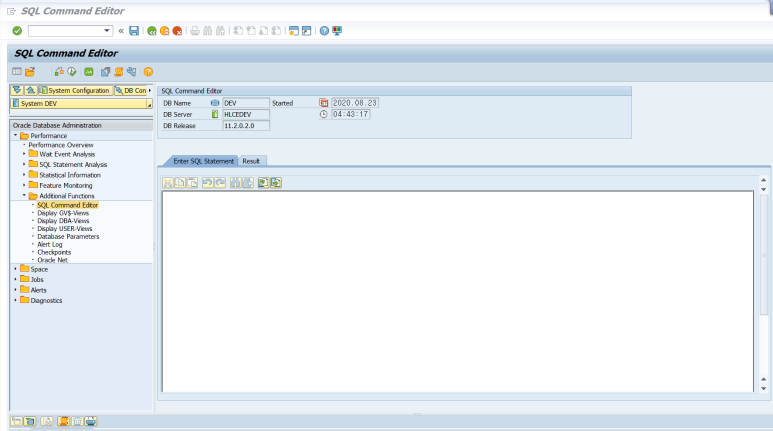Viewport: 773px width, 431px height.
Task: Open the transaction command field dropdown
Action: (x=107, y=31)
